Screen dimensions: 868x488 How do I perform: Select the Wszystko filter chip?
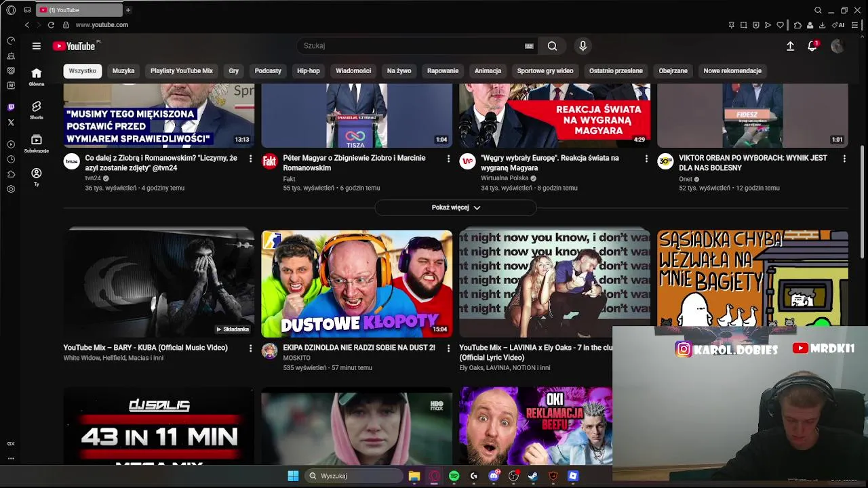pos(83,70)
